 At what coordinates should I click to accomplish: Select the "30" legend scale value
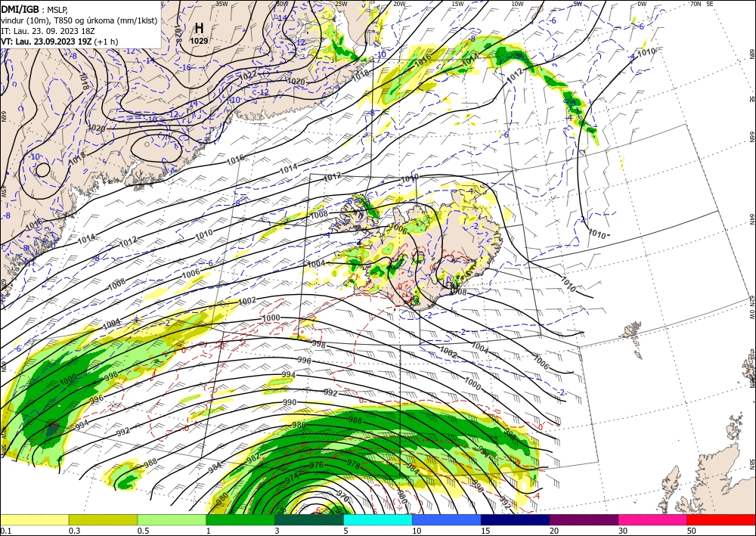point(624,531)
